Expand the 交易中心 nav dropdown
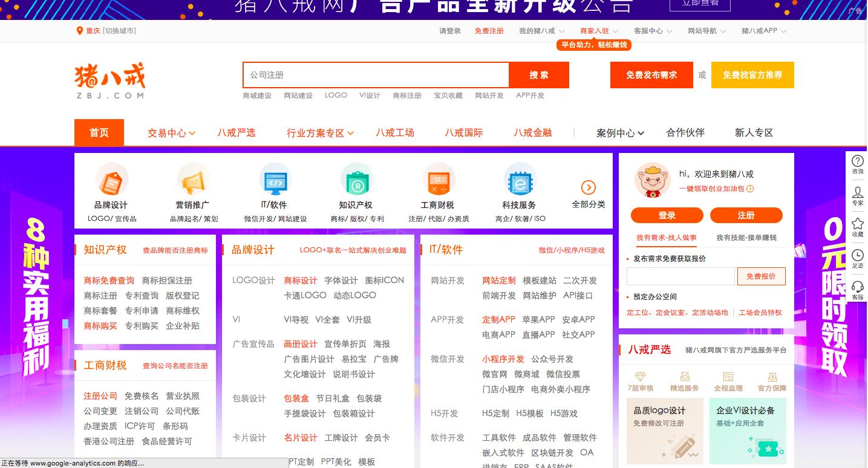Image resolution: width=868 pixels, height=468 pixels. coord(171,133)
